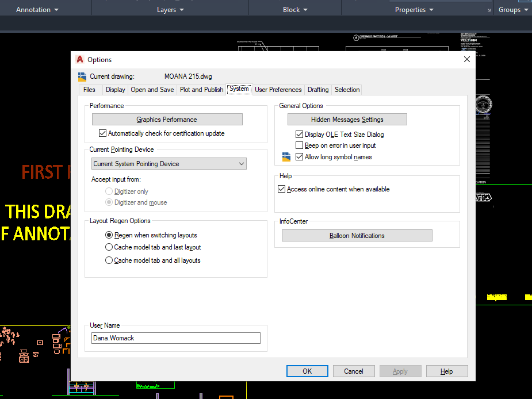Screen dimensions: 532x399
Task: Disable Access online content when available
Action: pyautogui.click(x=281, y=189)
